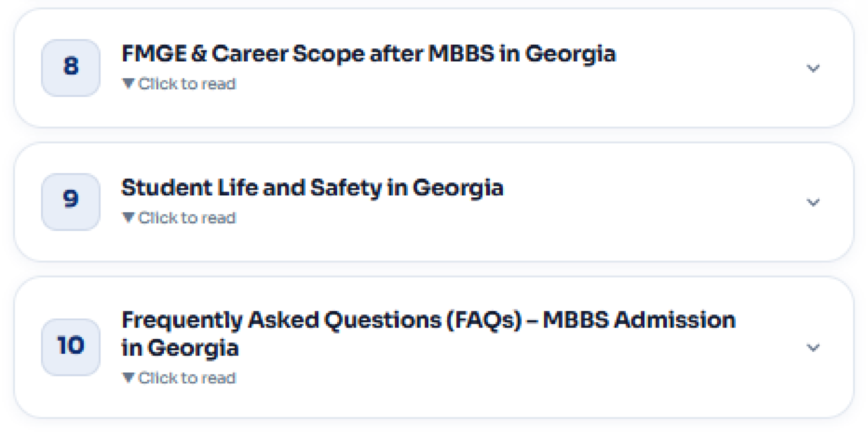This screenshot has width=868, height=432.
Task: Expand the FMGE & Career Scope chevron
Action: click(x=812, y=68)
